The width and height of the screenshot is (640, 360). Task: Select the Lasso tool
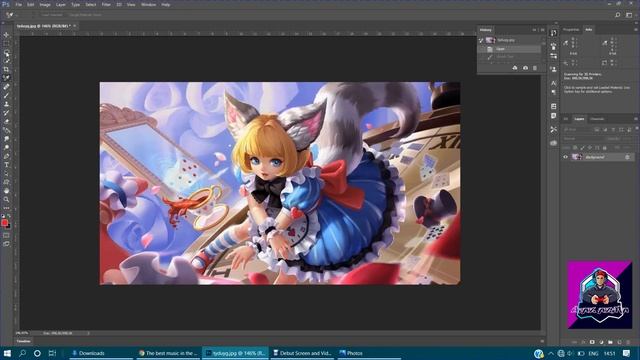coord(6,52)
